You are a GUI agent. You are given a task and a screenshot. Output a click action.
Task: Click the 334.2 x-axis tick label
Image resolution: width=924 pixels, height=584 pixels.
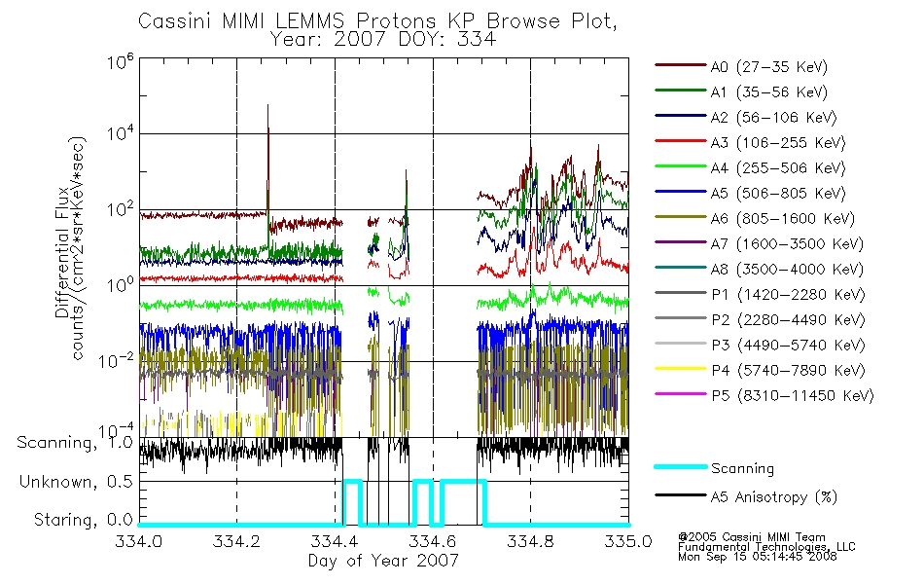click(x=236, y=541)
